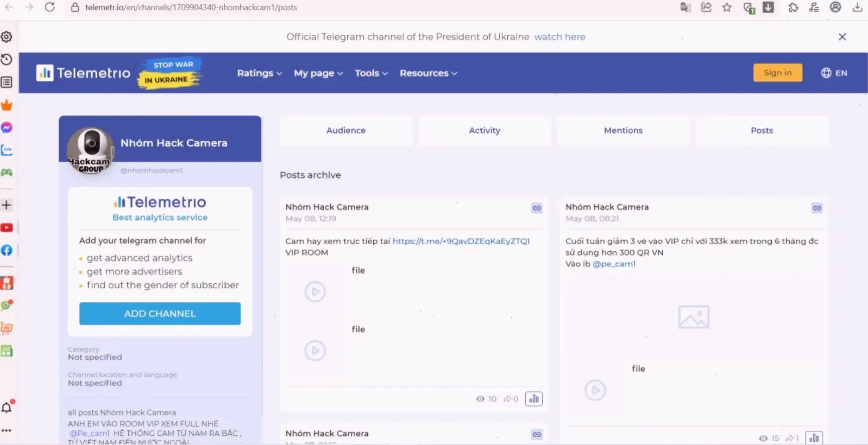
Task: Click the Sign in button
Action: (777, 73)
